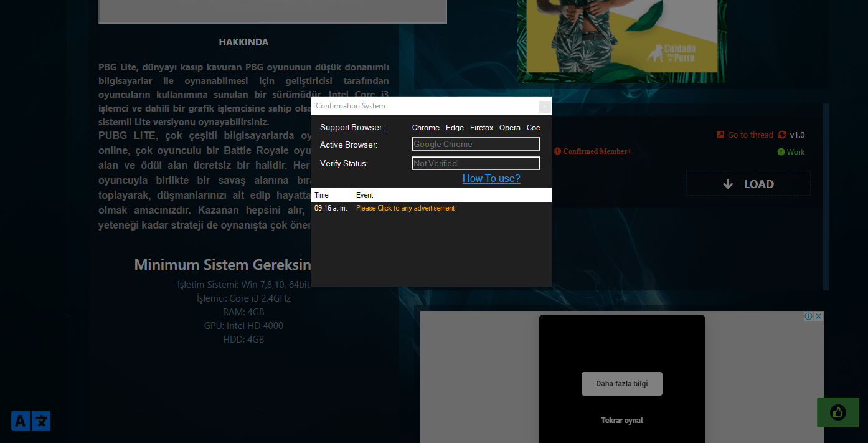
Task: Click the Time column header
Action: (x=331, y=195)
